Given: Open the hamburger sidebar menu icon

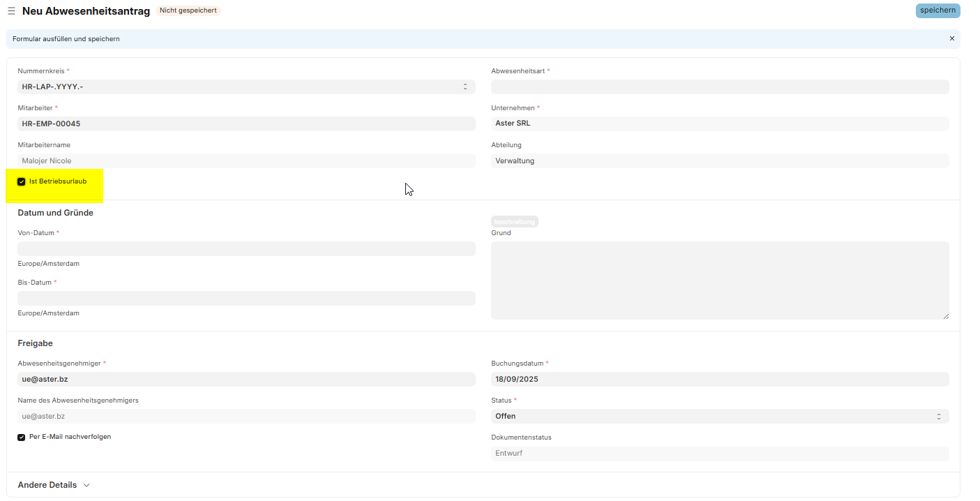Looking at the screenshot, I should pos(11,11).
